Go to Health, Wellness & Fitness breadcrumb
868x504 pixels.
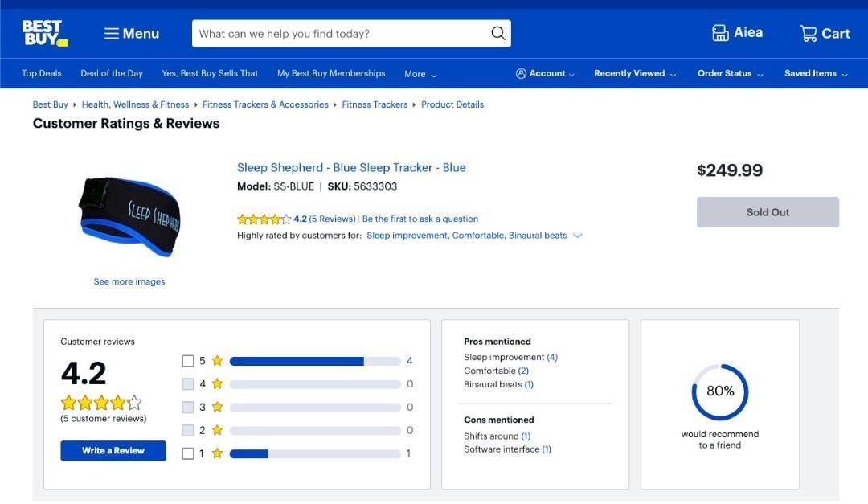[135, 104]
